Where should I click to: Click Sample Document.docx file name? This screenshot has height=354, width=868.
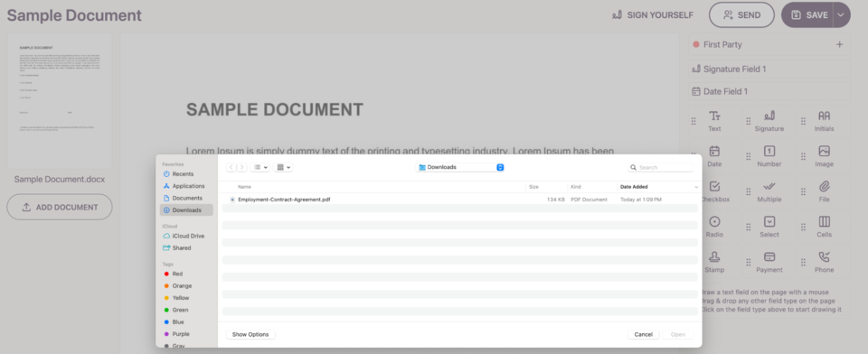tap(60, 179)
